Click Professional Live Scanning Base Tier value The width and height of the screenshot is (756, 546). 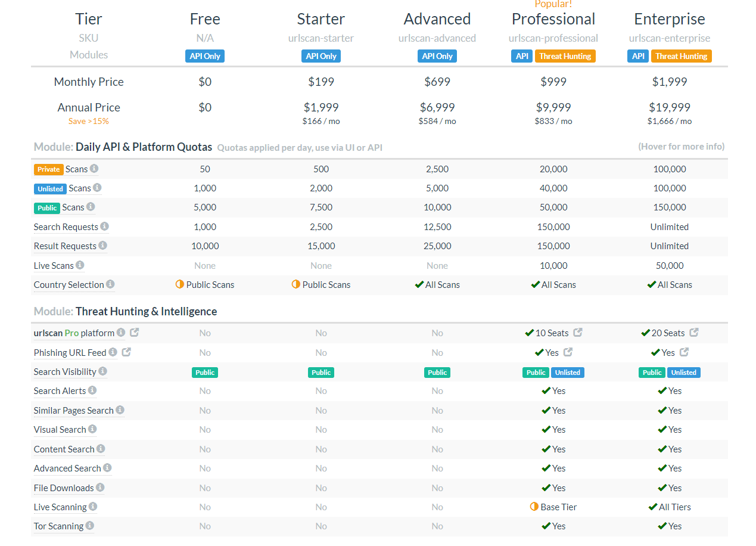click(x=553, y=507)
